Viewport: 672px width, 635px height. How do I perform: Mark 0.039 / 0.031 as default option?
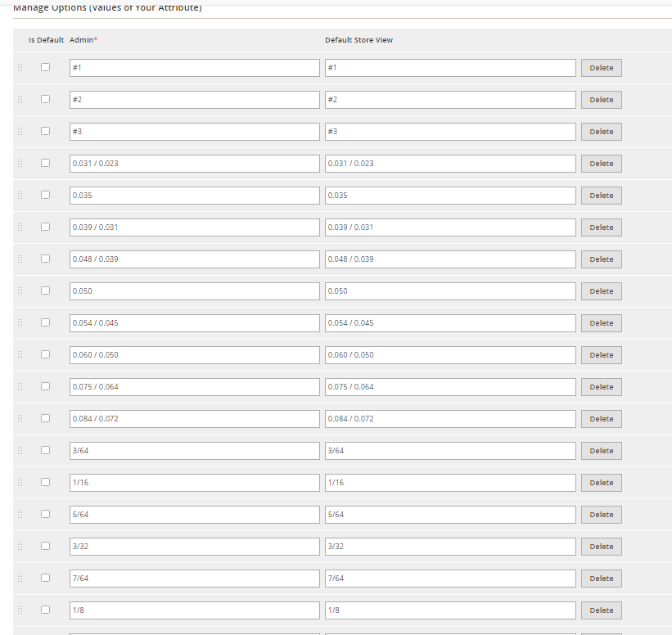[x=46, y=227]
